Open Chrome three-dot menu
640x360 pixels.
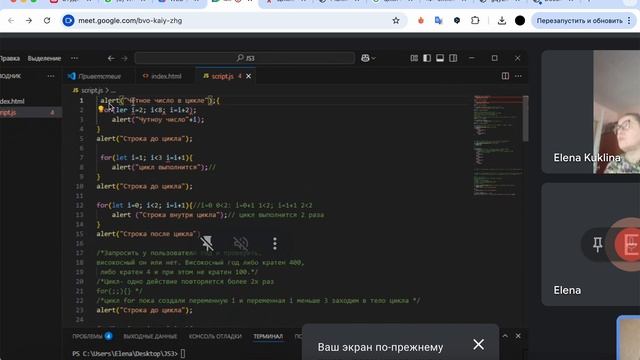point(629,20)
